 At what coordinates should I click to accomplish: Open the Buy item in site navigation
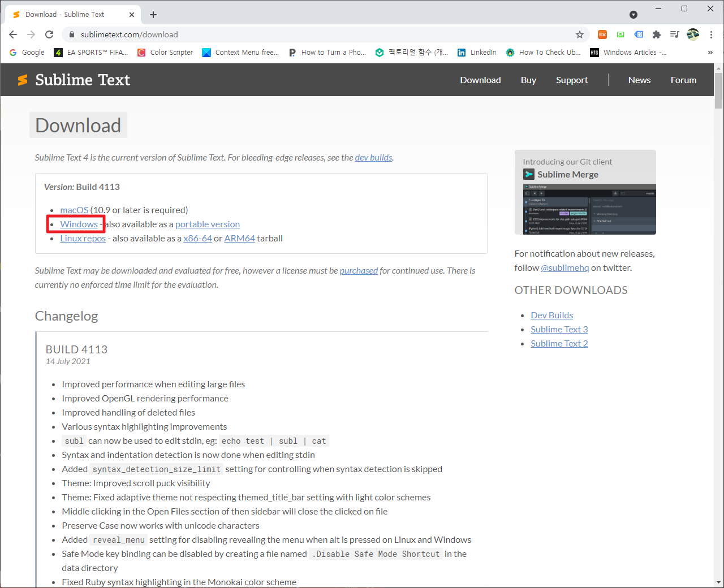[x=528, y=80]
